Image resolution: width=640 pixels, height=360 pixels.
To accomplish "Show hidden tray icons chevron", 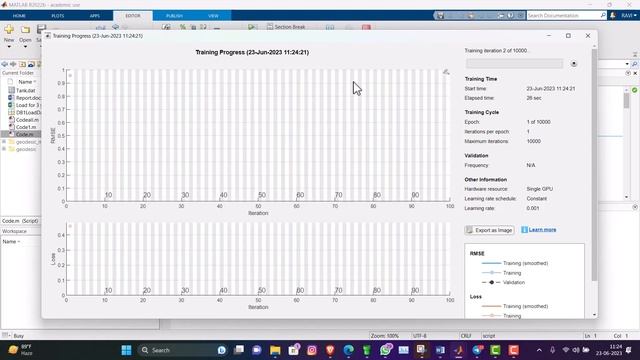I will [x=539, y=350].
